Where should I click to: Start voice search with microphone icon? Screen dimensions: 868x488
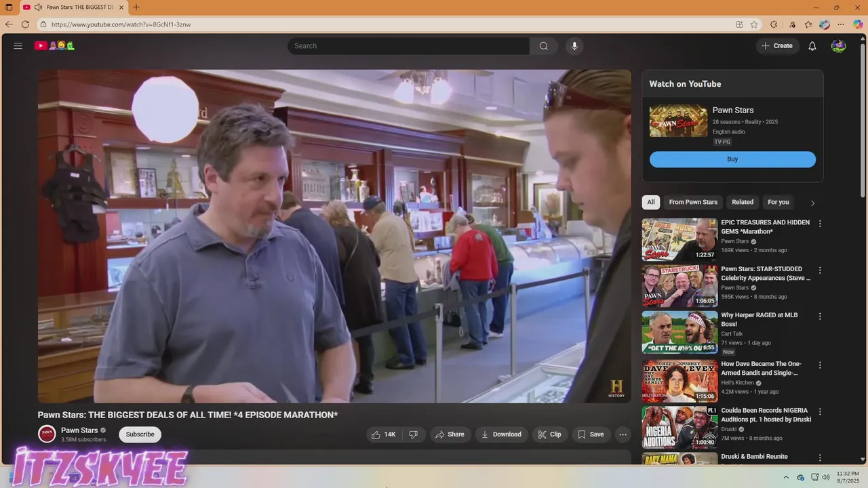point(574,46)
